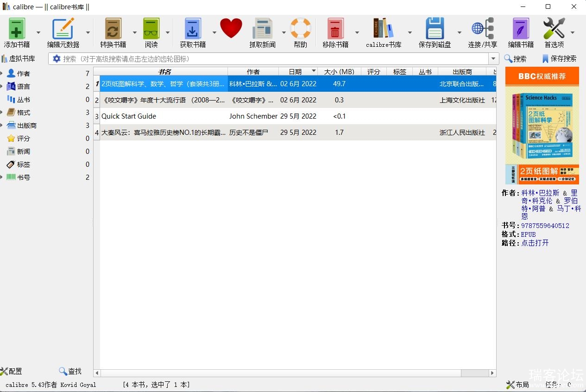The height and width of the screenshot is (392, 586).
Task: Click 配置 at tag browser bottom
Action: point(11,371)
